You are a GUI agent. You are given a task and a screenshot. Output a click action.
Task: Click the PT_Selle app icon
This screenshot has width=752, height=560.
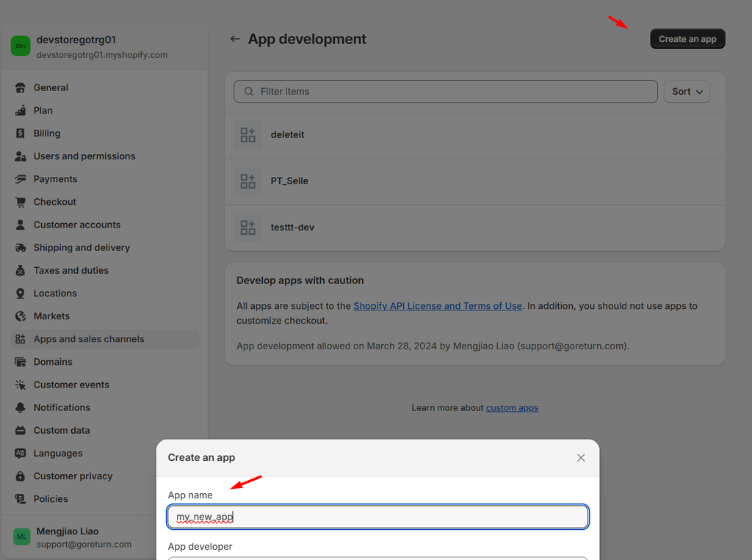[x=247, y=181]
